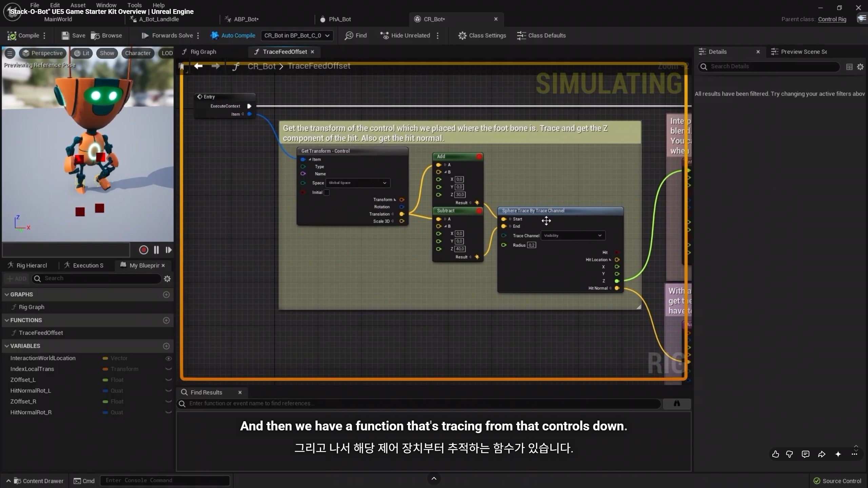Open Details panel settings gear
868x488 pixels.
click(x=860, y=67)
